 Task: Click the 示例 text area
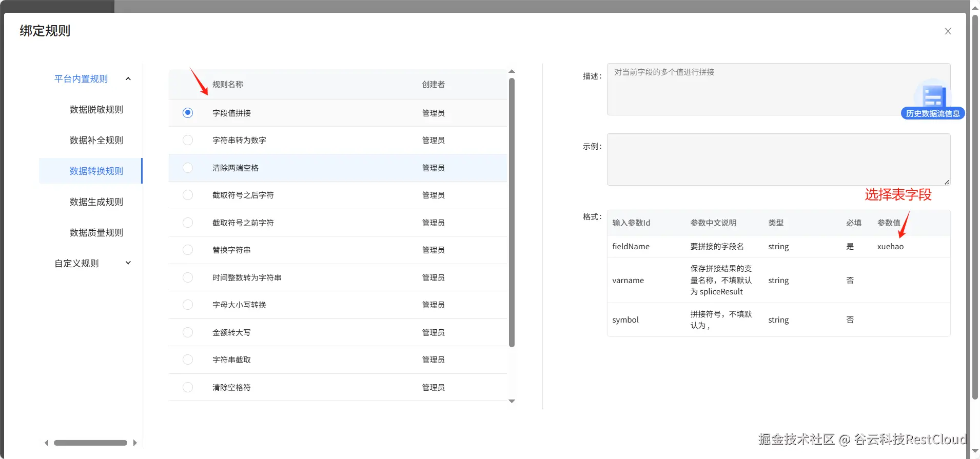[778, 159]
